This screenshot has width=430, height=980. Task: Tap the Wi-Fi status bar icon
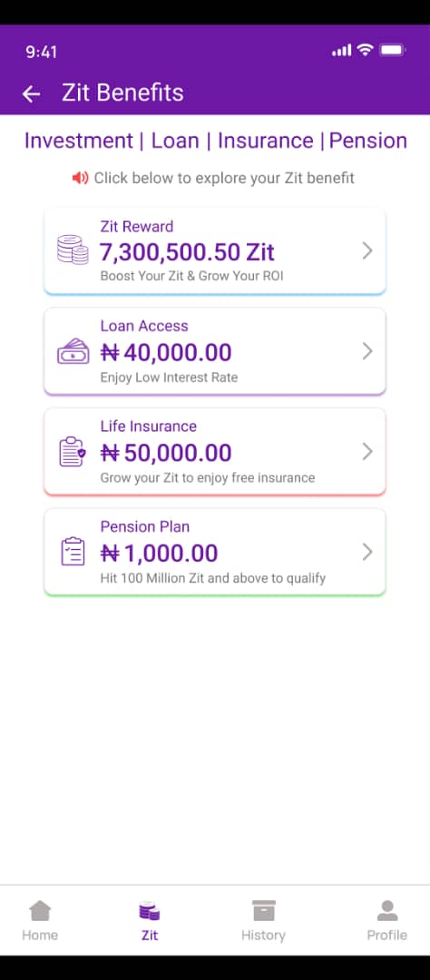pos(365,51)
